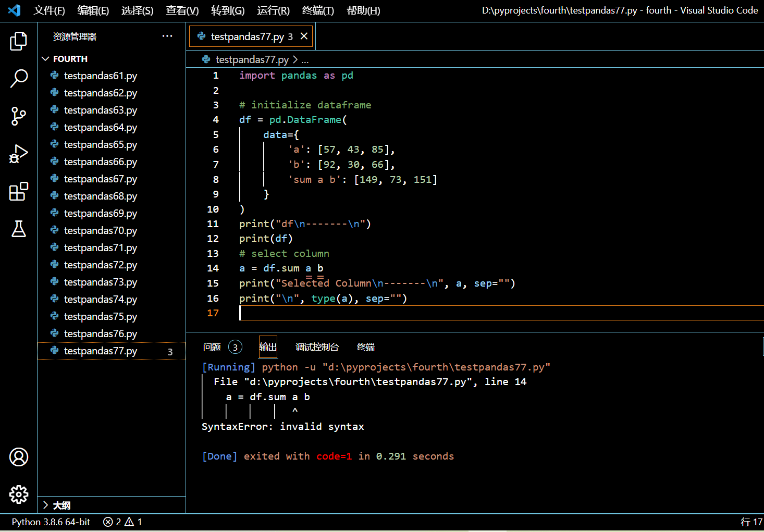The image size is (764, 532).
Task: Close the testpandas77.py editor tab
Action: click(x=304, y=36)
